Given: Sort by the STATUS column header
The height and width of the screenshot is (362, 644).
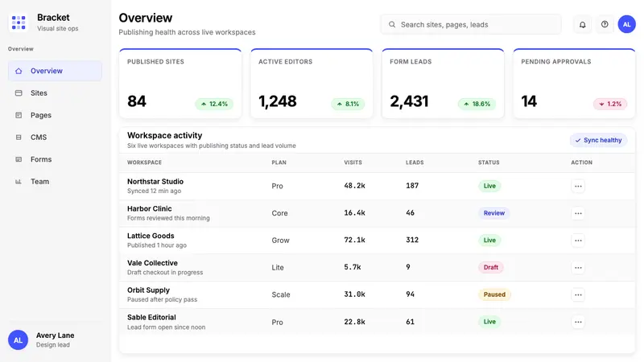Looking at the screenshot, I should pyautogui.click(x=489, y=162).
